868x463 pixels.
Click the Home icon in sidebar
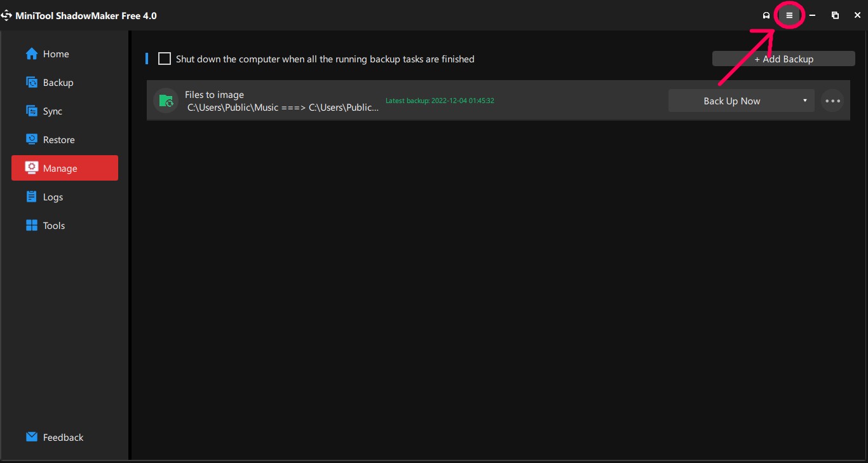tap(31, 54)
